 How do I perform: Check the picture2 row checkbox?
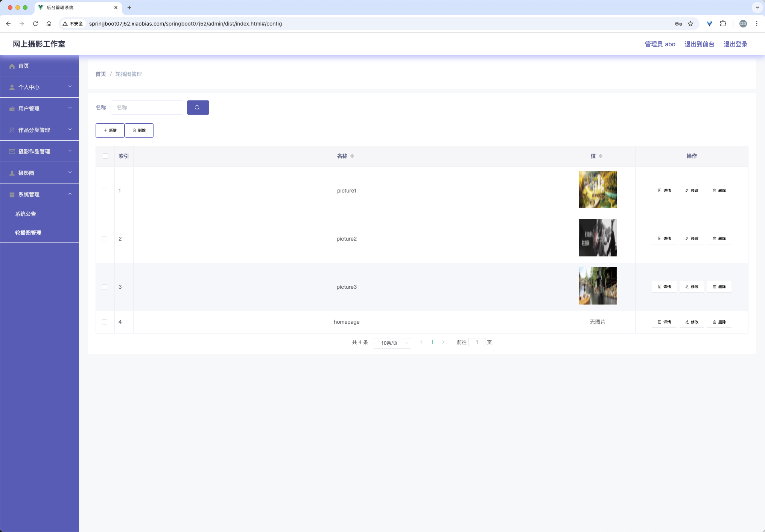coord(105,239)
